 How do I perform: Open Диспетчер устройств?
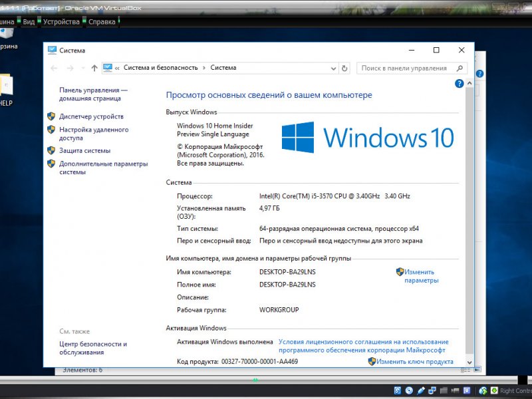pyautogui.click(x=91, y=117)
